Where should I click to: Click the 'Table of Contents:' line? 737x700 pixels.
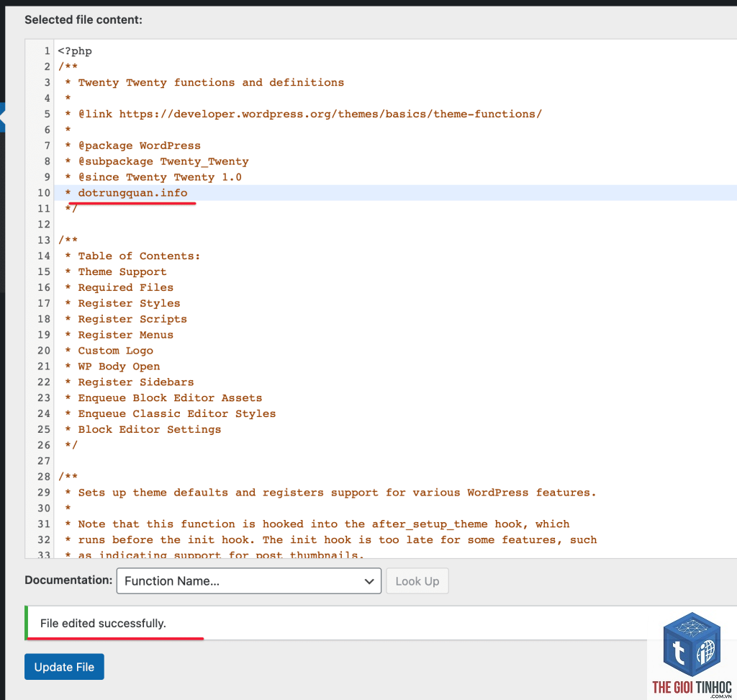139,256
